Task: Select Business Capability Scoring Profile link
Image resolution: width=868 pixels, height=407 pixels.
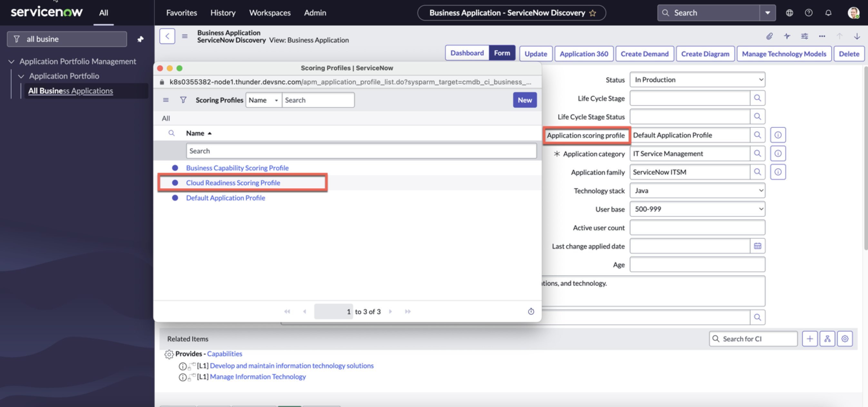Action: [237, 168]
